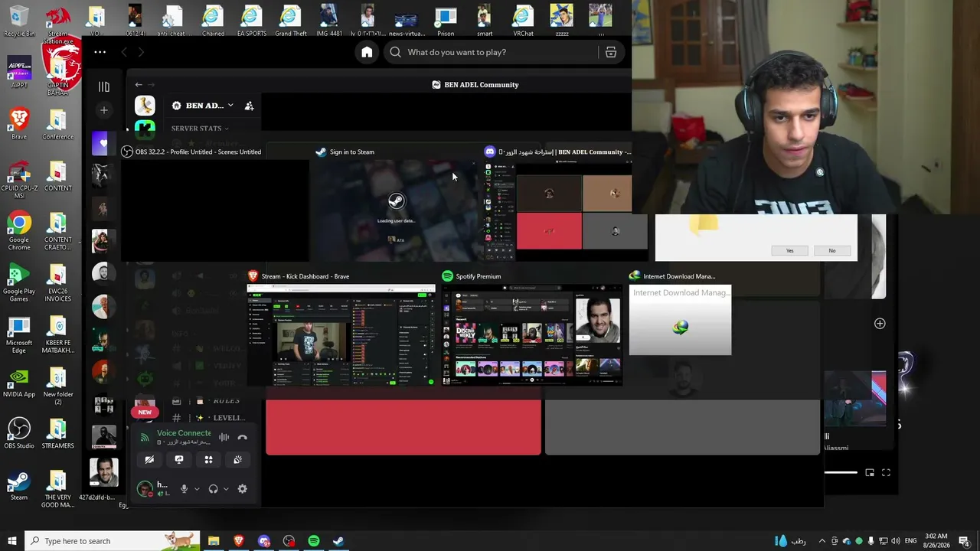Screen dimensions: 980x551
Task: Open the Windows Start menu
Action: coord(12,541)
